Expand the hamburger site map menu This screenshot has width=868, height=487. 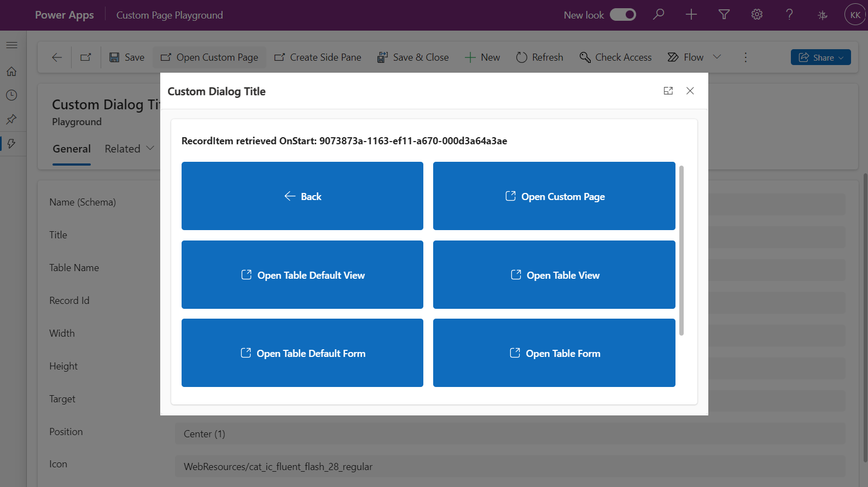11,45
